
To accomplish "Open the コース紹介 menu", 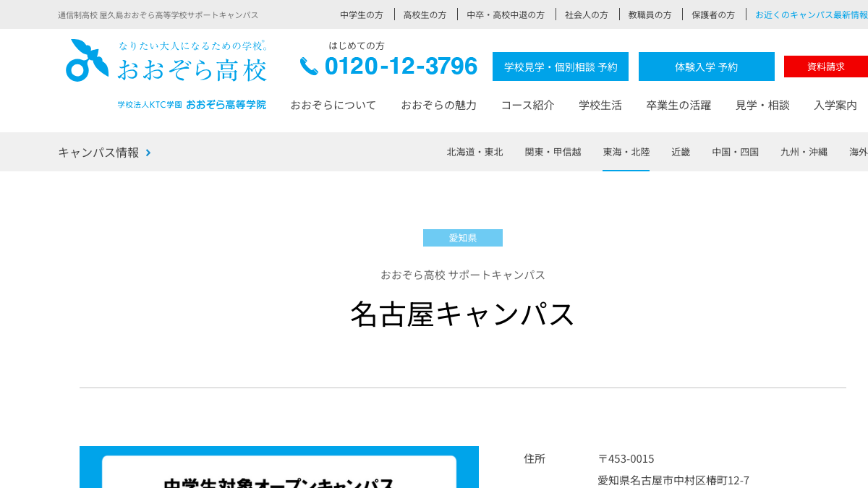I will 528,105.
